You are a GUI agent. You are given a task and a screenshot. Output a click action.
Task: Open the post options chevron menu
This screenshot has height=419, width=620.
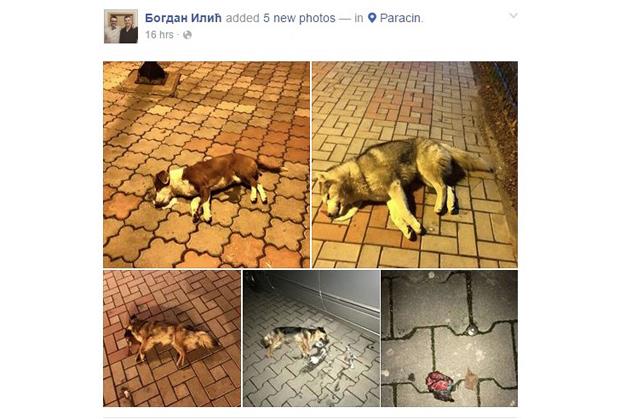pyautogui.click(x=513, y=15)
